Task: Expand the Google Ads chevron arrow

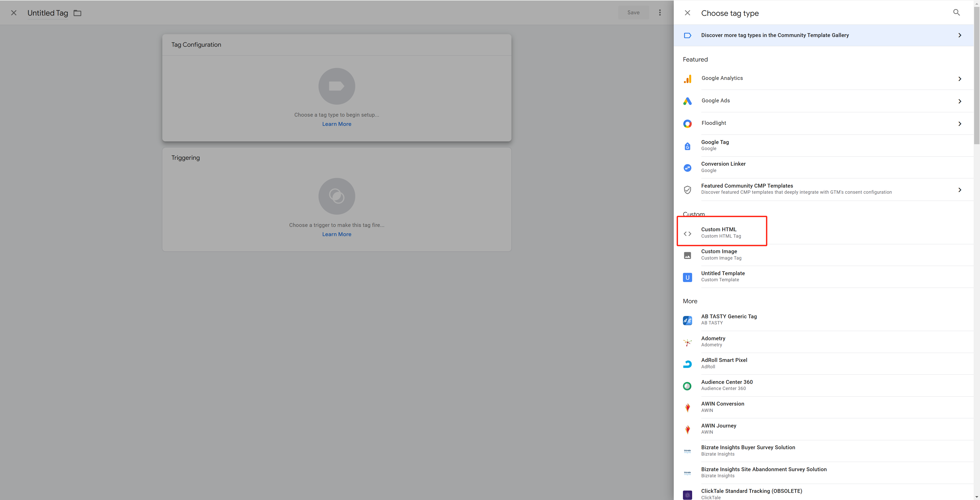Action: point(960,101)
